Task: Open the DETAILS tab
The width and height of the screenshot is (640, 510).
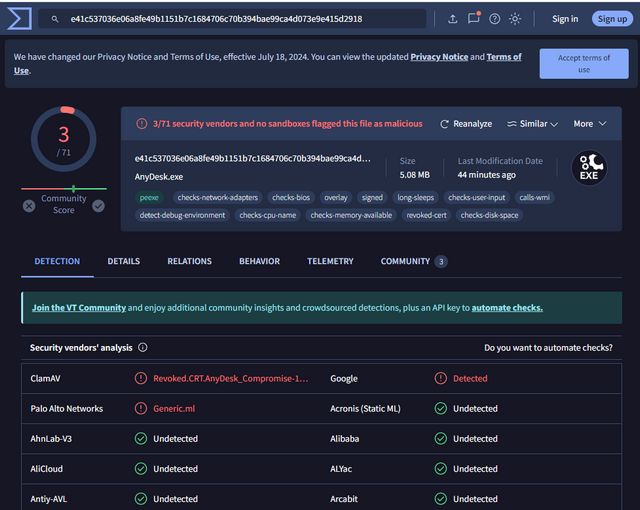Action: (124, 262)
